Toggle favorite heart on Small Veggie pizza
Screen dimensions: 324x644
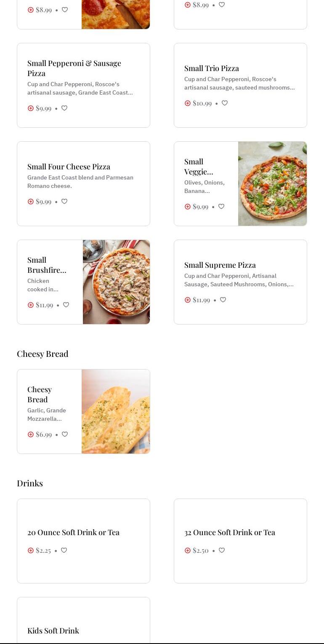point(221,206)
